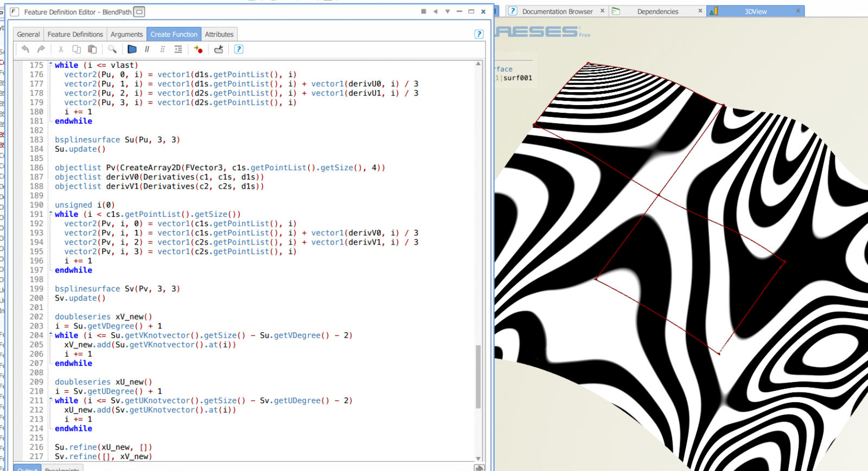Toggle comment with the double-slash icon
Image resolution: width=868 pixels, height=471 pixels.
click(147, 49)
